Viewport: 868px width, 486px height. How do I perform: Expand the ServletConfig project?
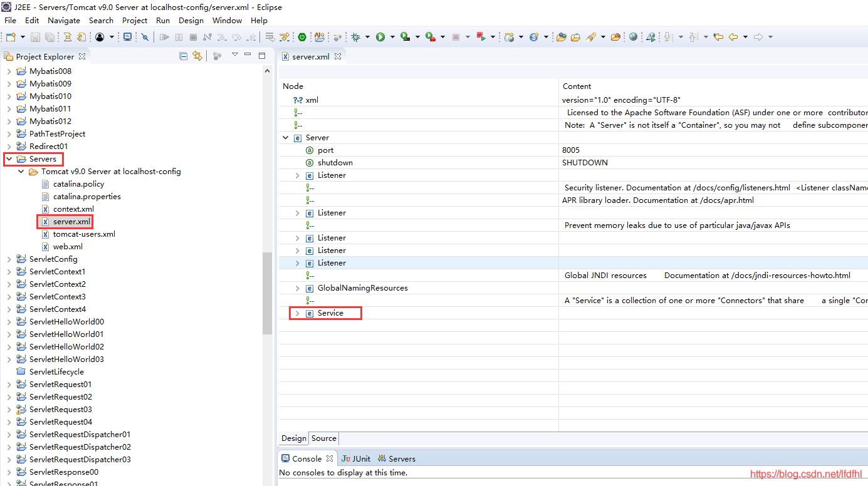point(9,259)
